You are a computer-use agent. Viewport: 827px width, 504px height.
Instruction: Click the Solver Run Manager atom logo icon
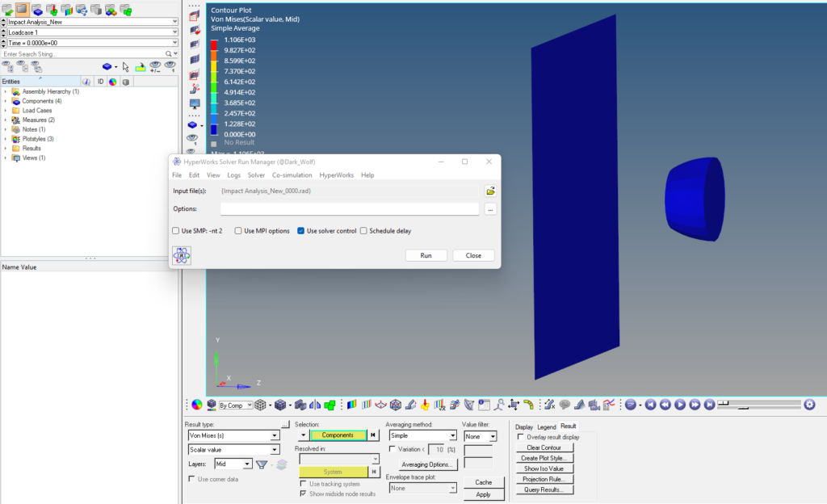pyautogui.click(x=182, y=256)
